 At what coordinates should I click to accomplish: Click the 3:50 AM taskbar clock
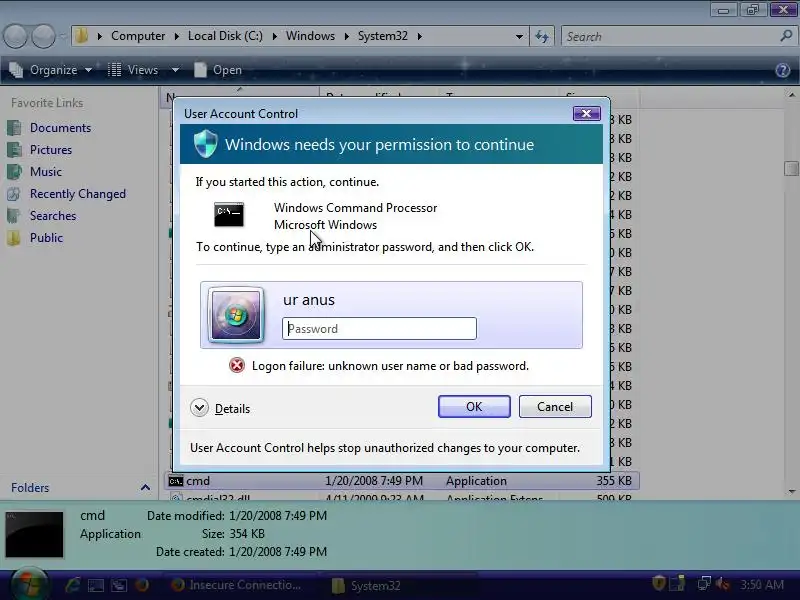click(x=762, y=584)
